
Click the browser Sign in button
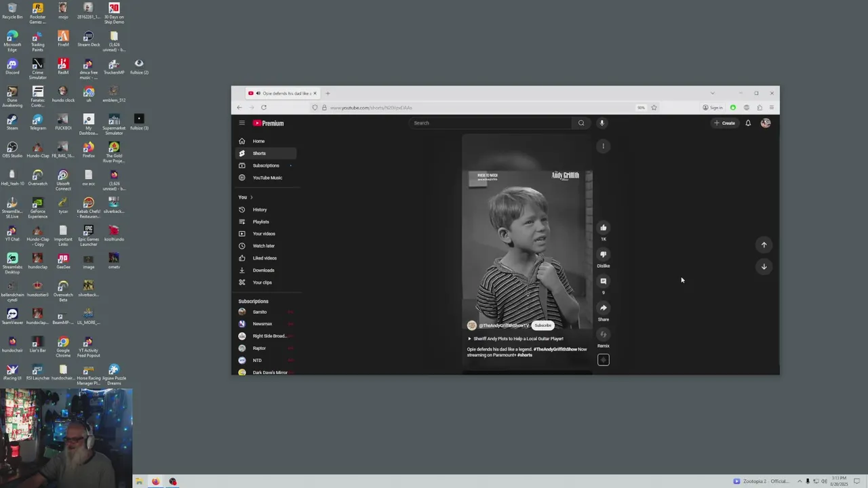point(713,108)
